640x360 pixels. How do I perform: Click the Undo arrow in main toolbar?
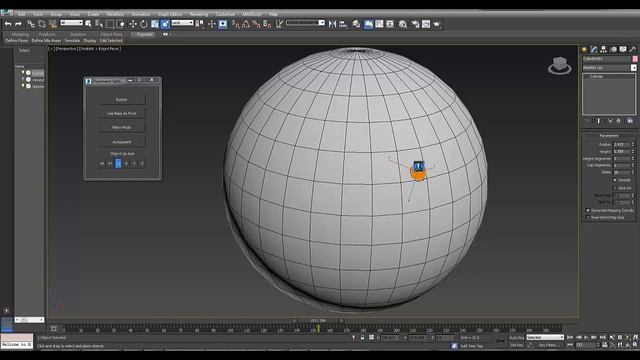(8, 24)
